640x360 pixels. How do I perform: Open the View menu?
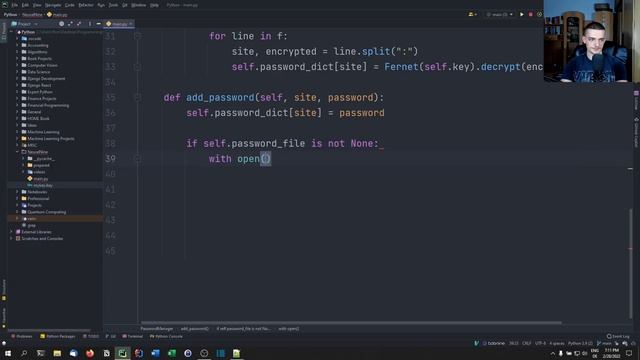[x=37, y=5]
